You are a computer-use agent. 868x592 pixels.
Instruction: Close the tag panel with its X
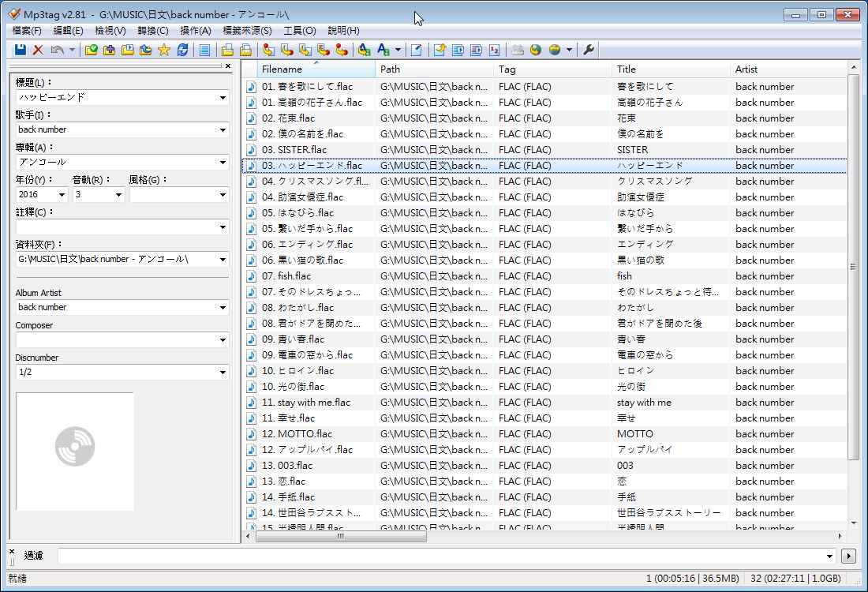[x=228, y=66]
